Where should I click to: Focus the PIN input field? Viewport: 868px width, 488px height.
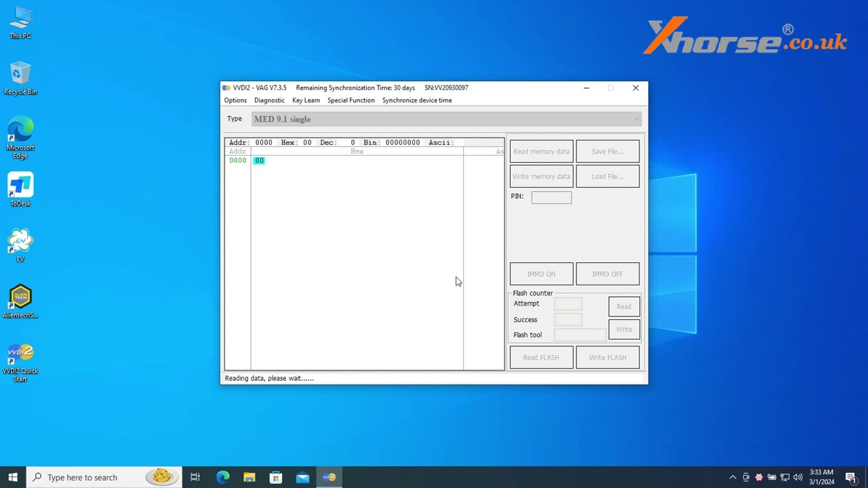551,197
